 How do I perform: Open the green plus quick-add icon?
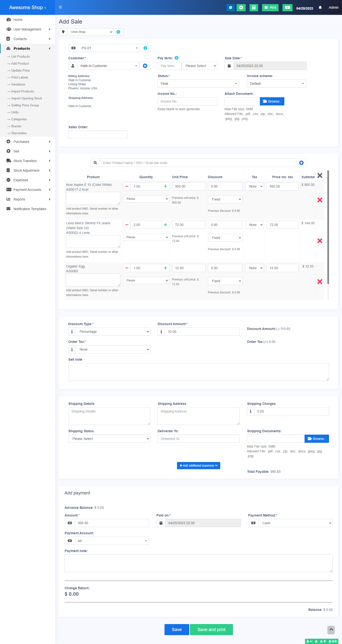(x=241, y=7)
